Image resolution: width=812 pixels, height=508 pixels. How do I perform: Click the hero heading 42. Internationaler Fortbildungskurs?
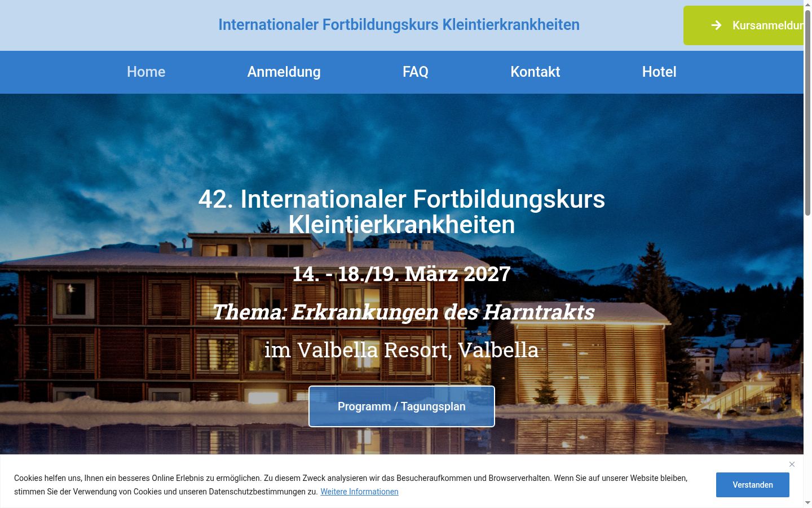[401, 212]
